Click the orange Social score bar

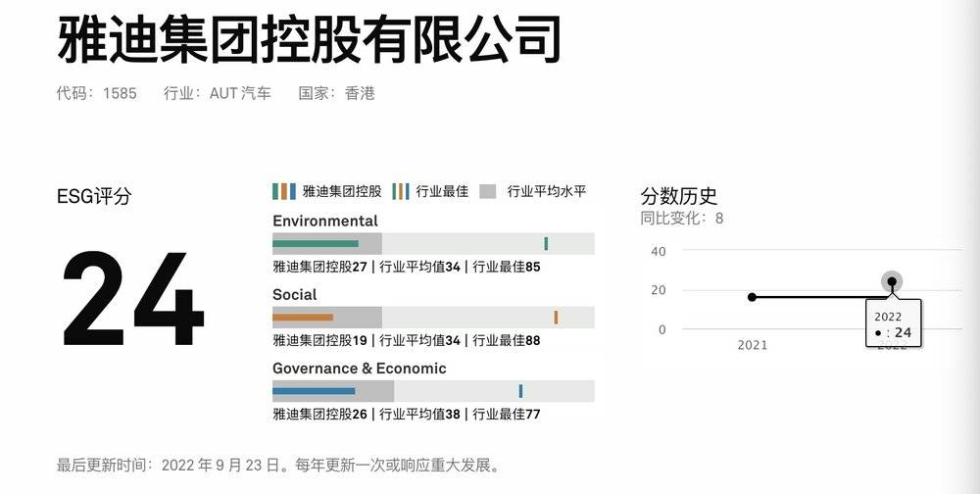click(x=302, y=318)
